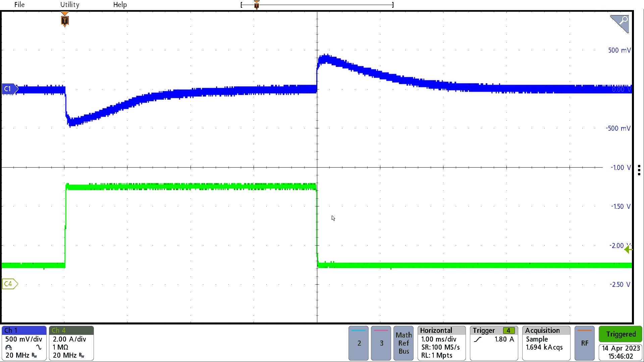This screenshot has width=644, height=362.
Task: Select the orange trigger position marker T
Action: (65, 20)
